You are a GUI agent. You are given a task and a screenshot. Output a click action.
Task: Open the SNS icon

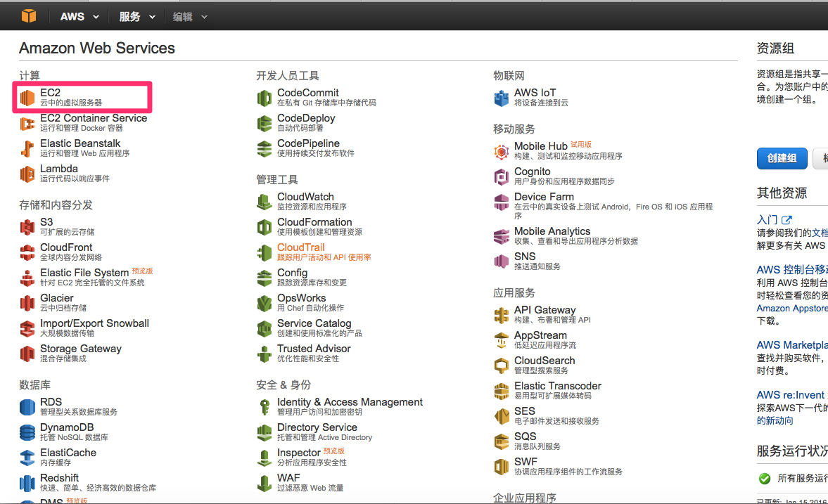coord(502,261)
